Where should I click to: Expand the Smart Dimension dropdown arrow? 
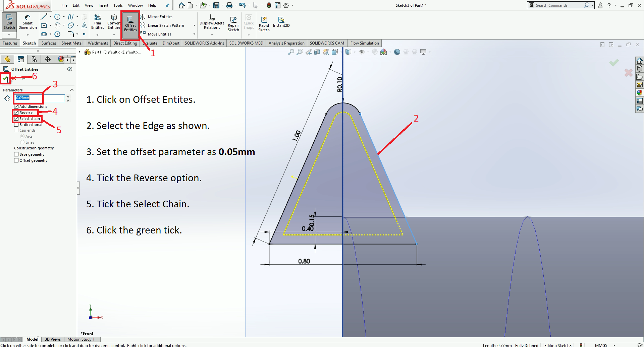[x=28, y=35]
